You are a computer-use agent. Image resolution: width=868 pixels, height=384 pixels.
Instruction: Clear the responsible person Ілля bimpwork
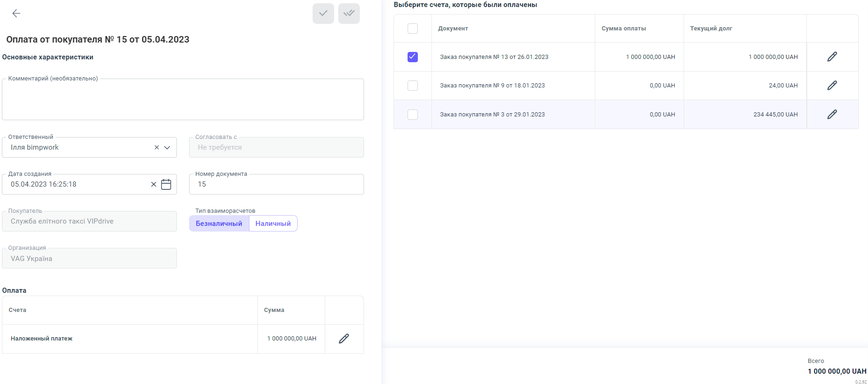point(157,147)
